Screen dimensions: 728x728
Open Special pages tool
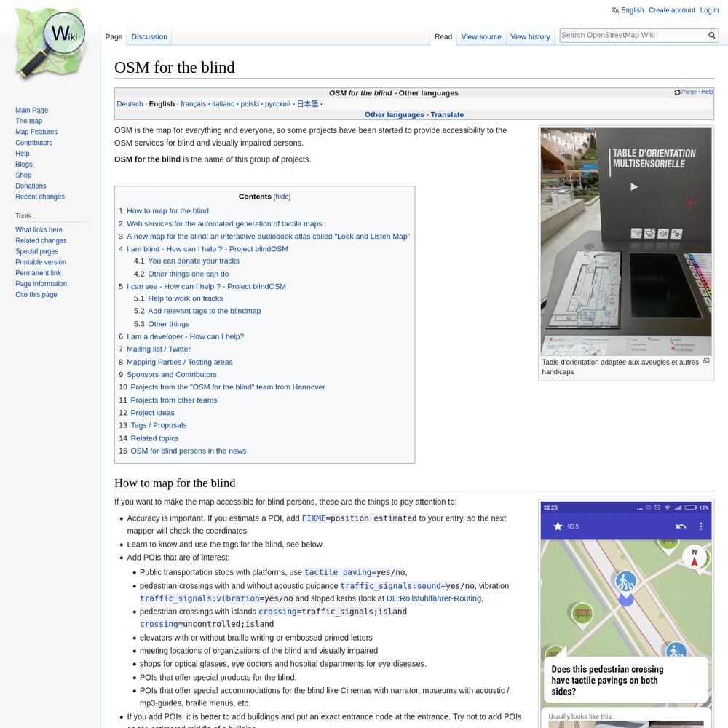(36, 251)
